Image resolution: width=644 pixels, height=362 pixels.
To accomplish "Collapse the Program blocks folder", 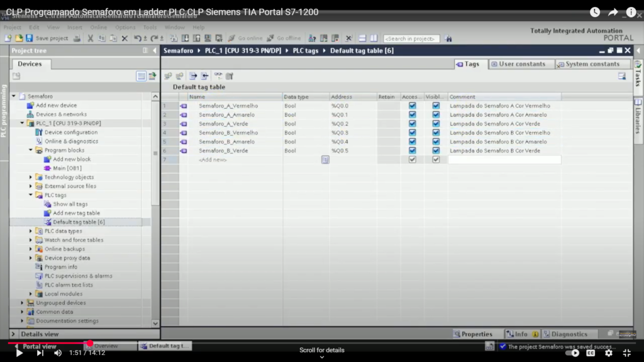I will (x=31, y=150).
